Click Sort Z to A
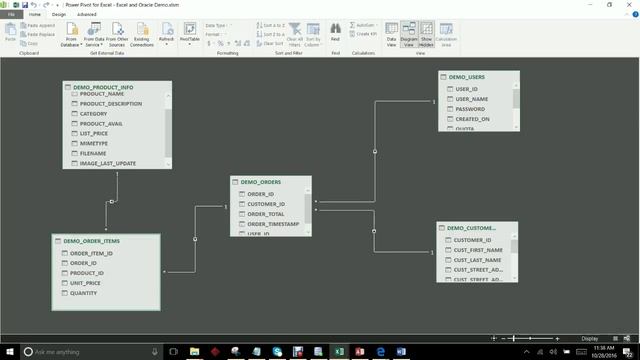 271,34
